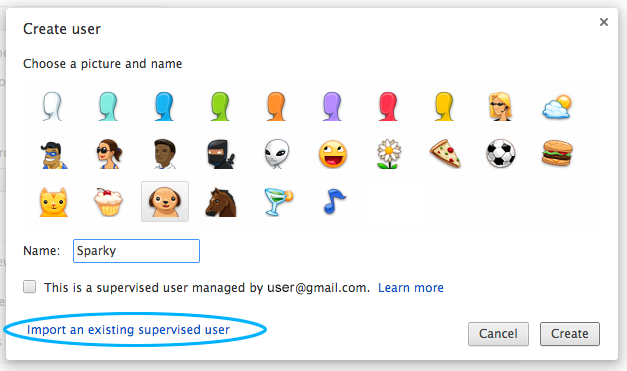Pick the alien head avatar
Image resolution: width=627 pixels, height=371 pixels.
[x=277, y=154]
